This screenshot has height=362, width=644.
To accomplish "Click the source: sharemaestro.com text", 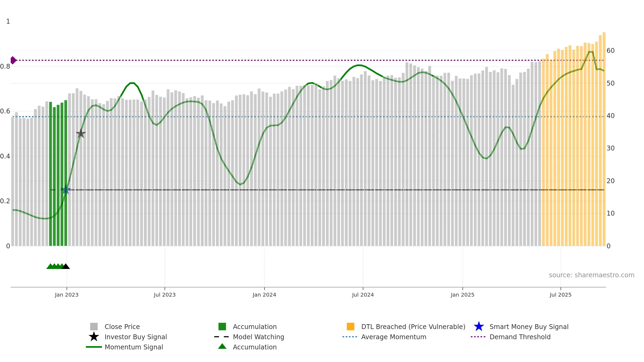I will tap(592, 275).
